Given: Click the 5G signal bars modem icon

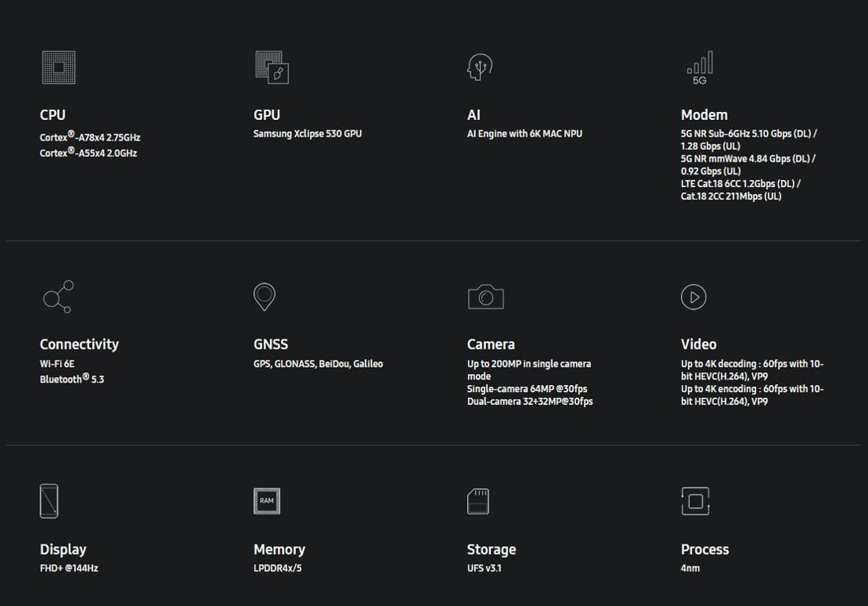Looking at the screenshot, I should tap(700, 68).
